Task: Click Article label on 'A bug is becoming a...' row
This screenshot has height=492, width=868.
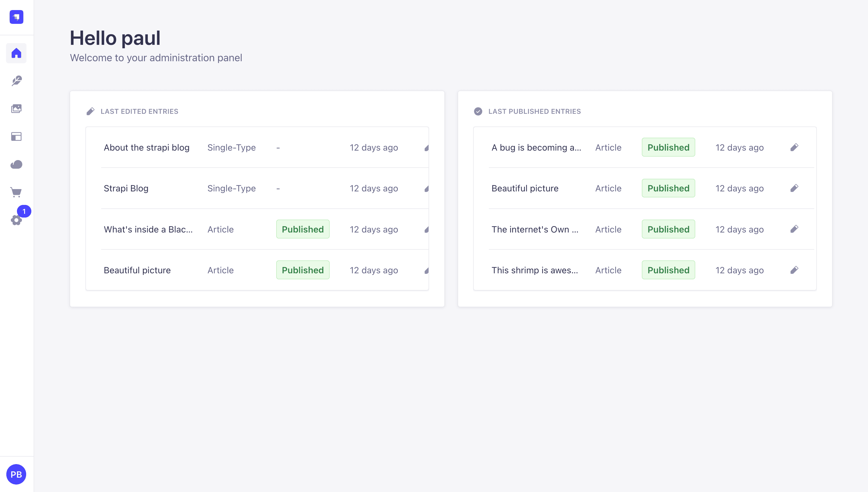Action: click(x=608, y=148)
